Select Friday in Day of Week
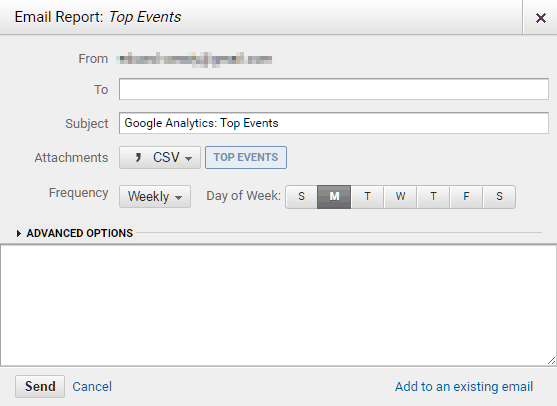The width and height of the screenshot is (557, 406). [466, 196]
